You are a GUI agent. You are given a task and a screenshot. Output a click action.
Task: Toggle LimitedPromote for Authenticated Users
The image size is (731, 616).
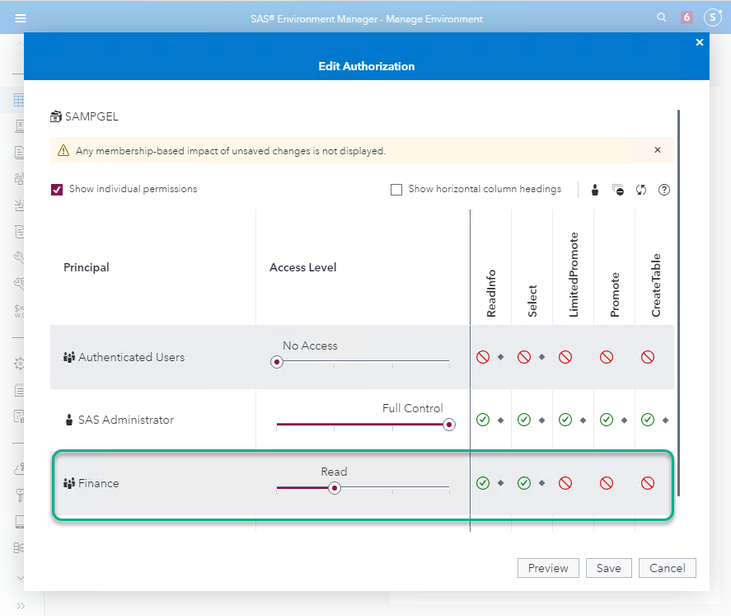coord(565,357)
